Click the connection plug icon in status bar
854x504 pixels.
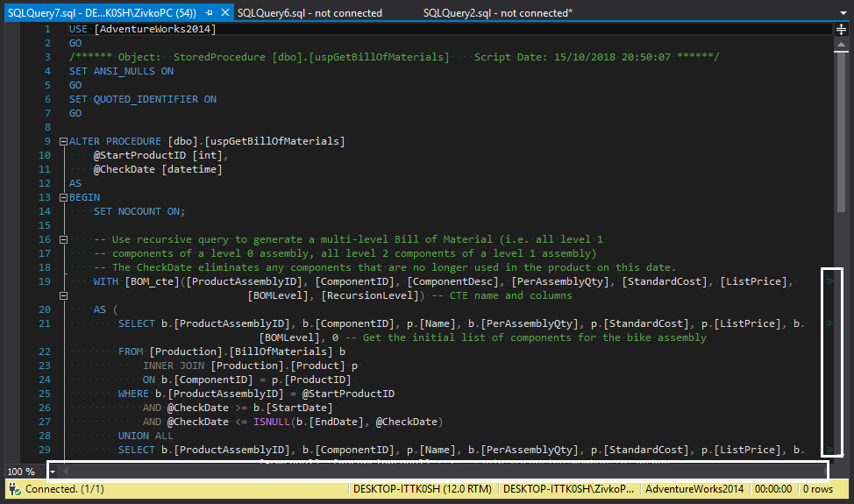coord(14,489)
